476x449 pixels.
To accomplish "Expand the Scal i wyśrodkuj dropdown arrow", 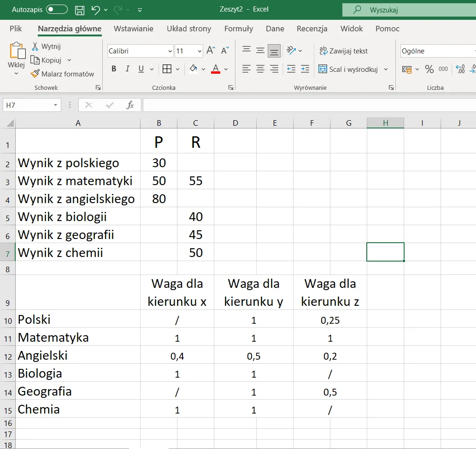I will (386, 70).
